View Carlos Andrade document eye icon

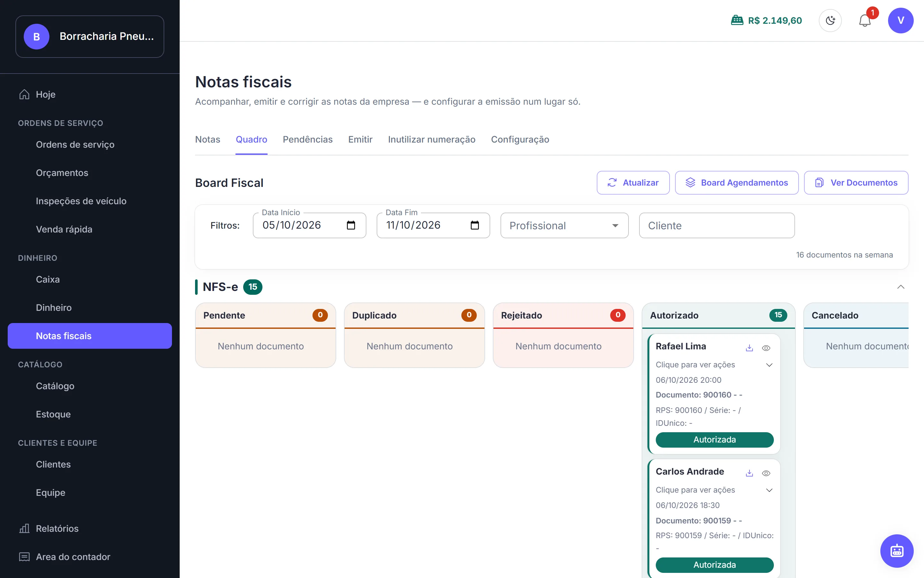[x=766, y=473]
